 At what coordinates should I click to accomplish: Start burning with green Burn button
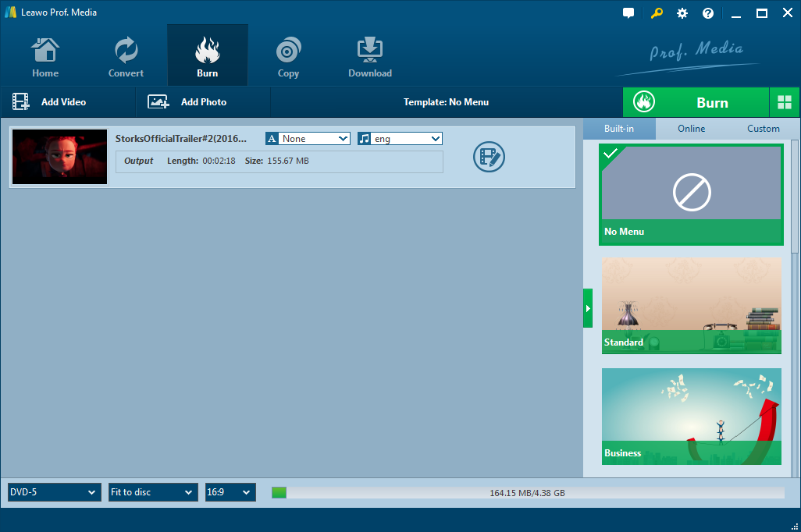coord(696,102)
